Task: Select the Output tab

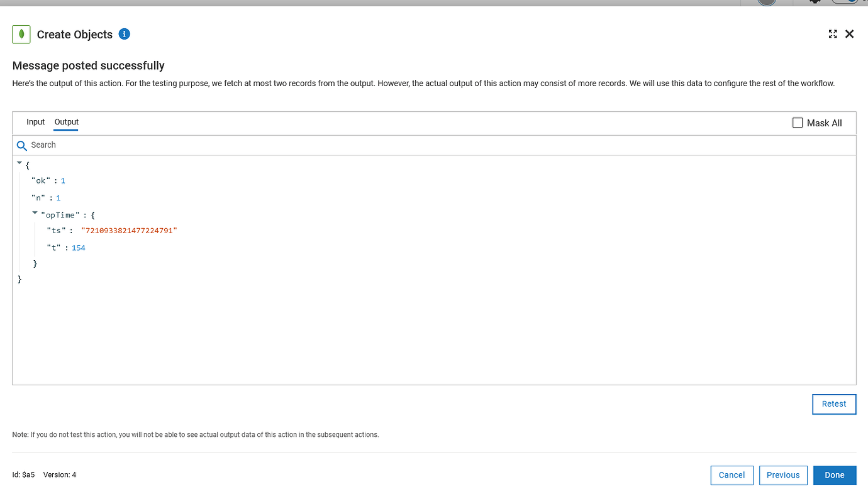Action: coord(66,122)
